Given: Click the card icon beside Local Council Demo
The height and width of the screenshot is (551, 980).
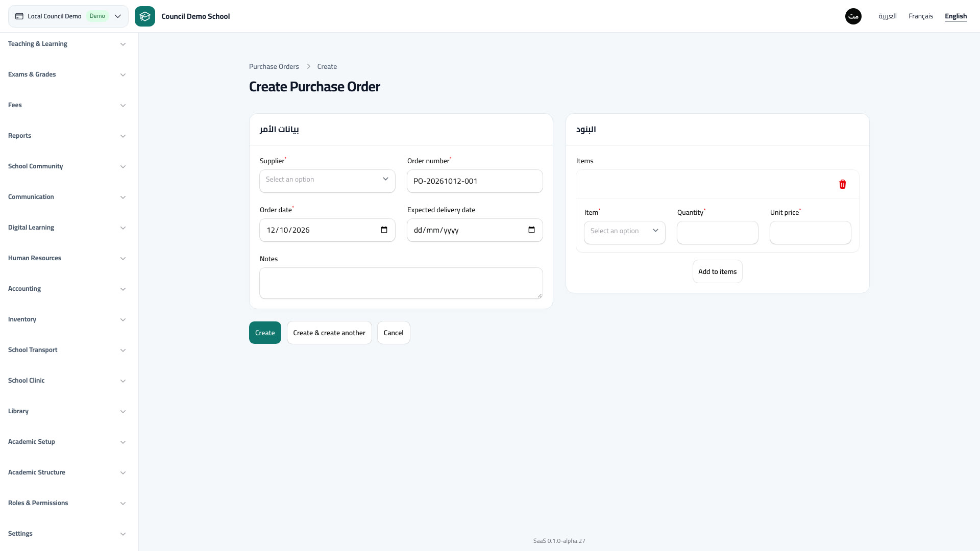Looking at the screenshot, I should (19, 16).
